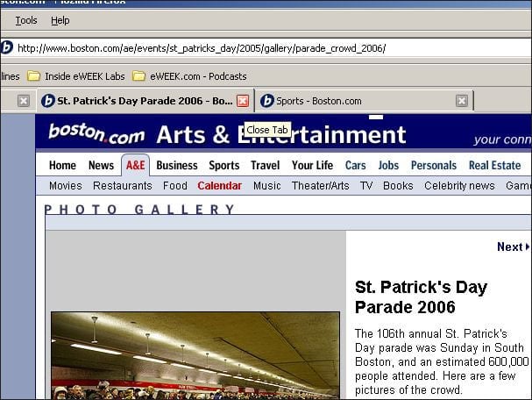Close the Sports - Boston.com tab
The height and width of the screenshot is (400, 532).
click(462, 101)
